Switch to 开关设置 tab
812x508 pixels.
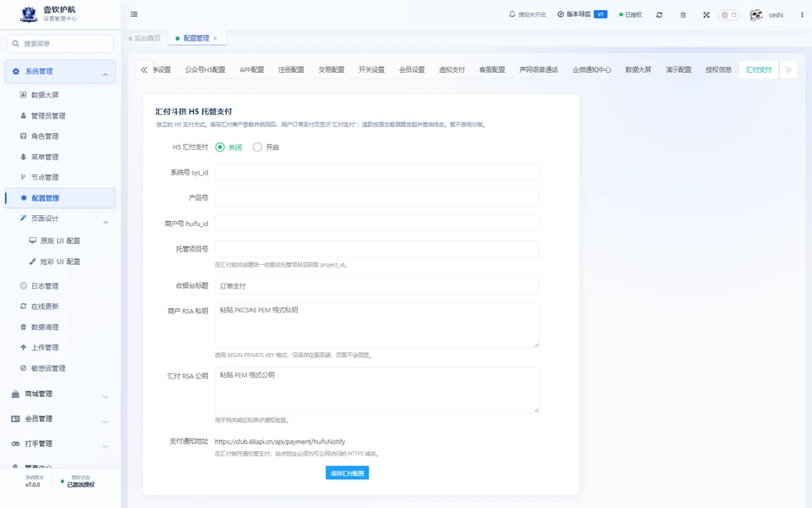click(371, 69)
